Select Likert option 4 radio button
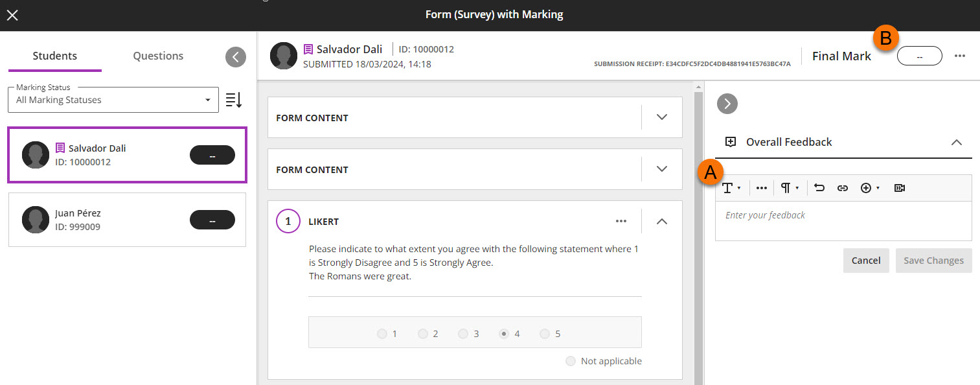The image size is (980, 385). (503, 334)
